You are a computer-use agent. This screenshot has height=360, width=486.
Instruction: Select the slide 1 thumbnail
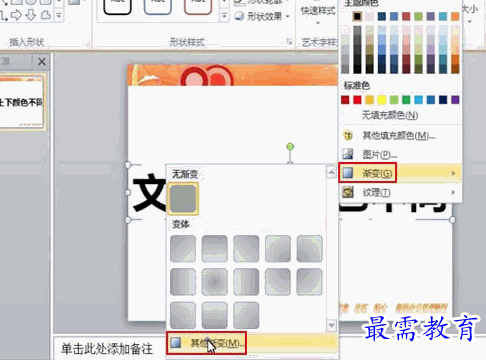point(22,102)
